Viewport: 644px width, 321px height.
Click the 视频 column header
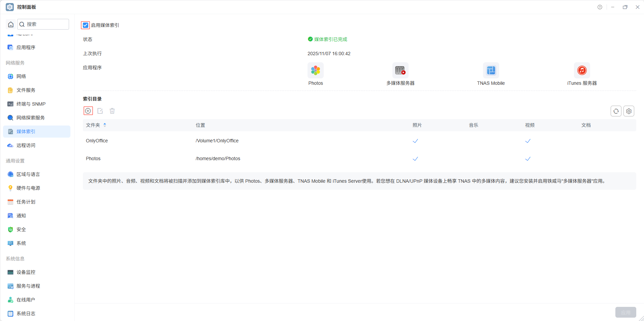pyautogui.click(x=530, y=125)
